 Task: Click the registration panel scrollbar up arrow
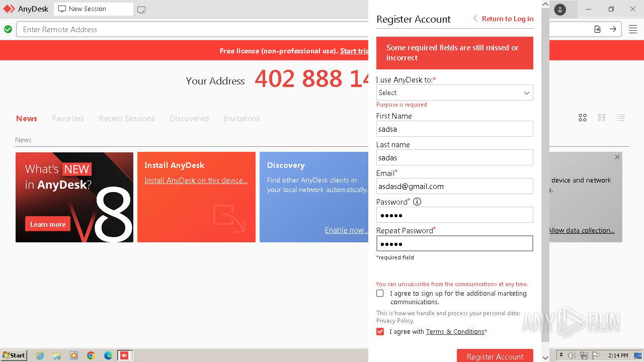pos(545,4)
